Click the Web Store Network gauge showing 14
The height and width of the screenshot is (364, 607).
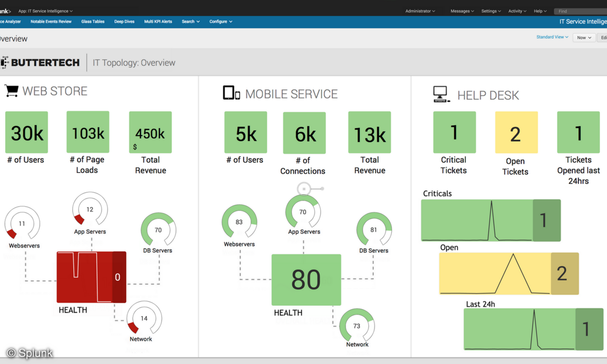click(144, 318)
